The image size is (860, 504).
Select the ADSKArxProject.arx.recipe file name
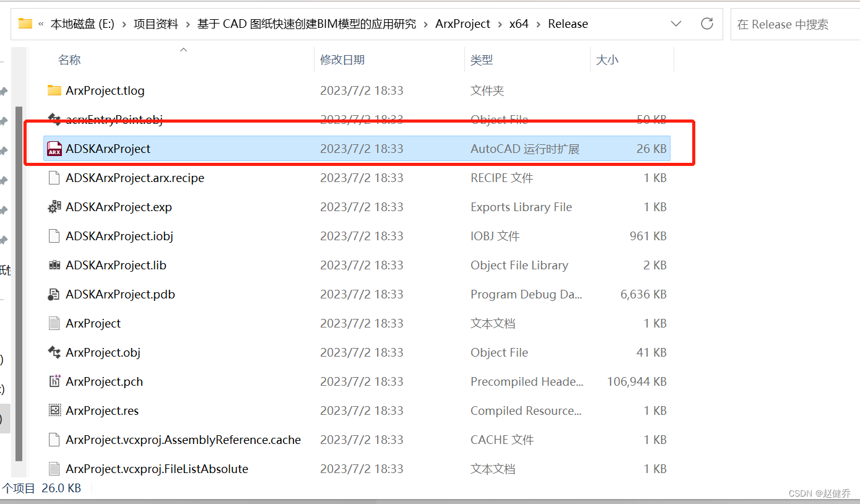(x=135, y=178)
